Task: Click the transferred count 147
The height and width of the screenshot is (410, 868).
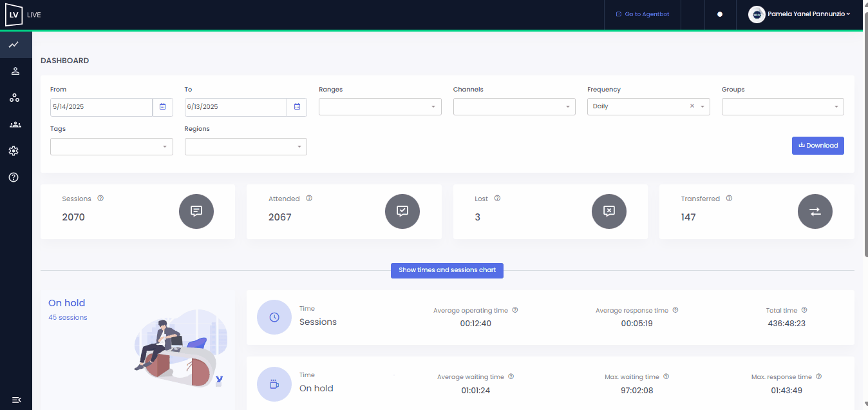Action: (688, 217)
